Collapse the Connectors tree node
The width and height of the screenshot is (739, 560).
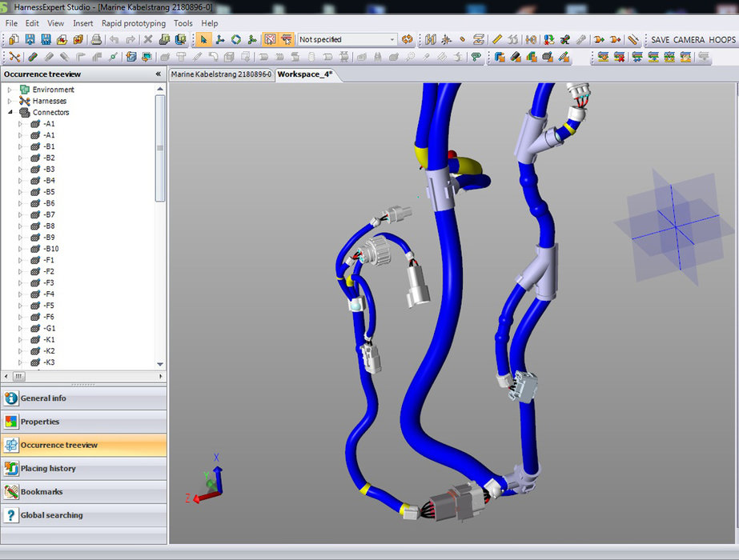click(9, 112)
